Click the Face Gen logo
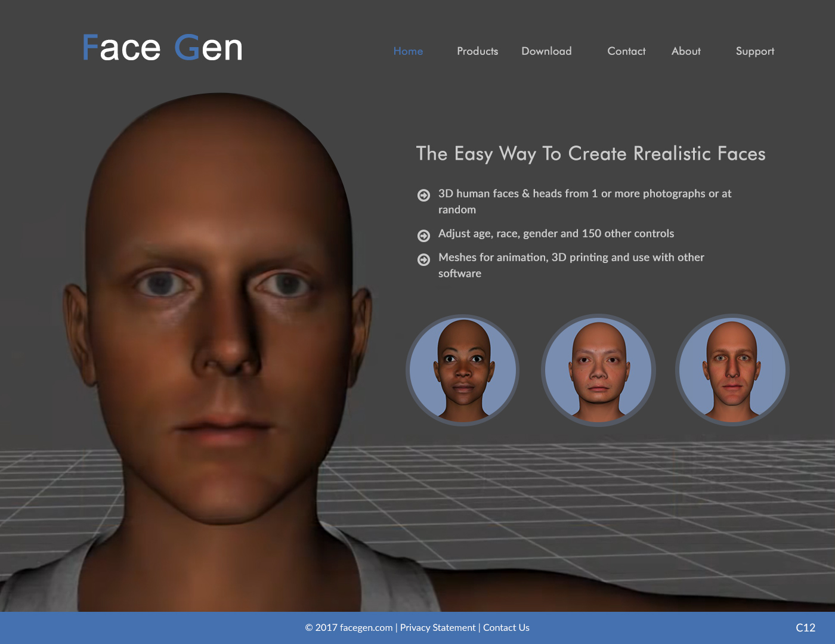 pos(162,48)
